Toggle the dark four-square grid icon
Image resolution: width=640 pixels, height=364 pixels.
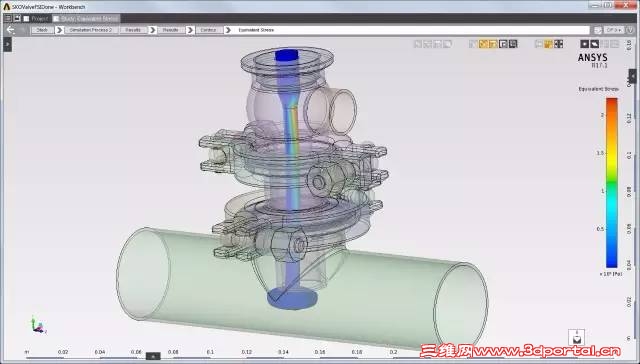(559, 44)
